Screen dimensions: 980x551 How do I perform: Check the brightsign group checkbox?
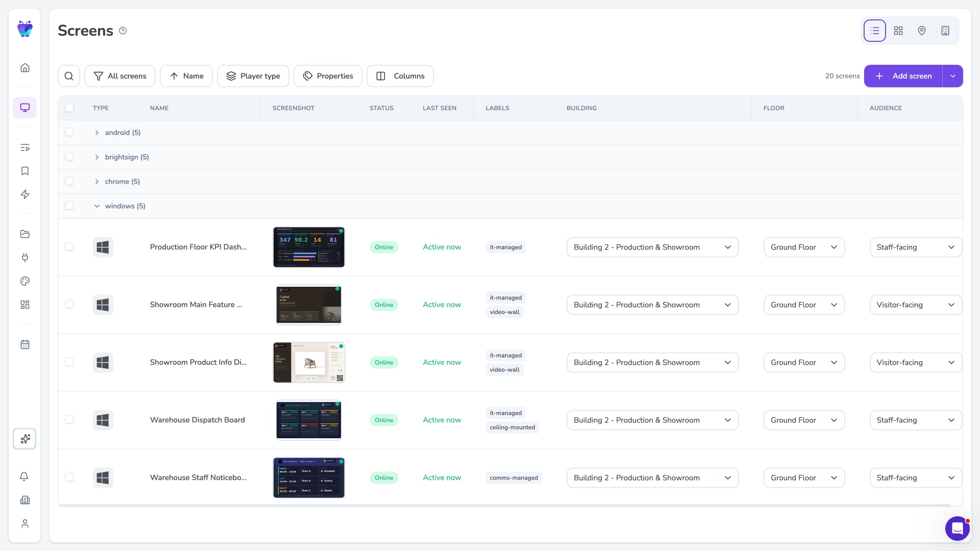click(x=69, y=157)
